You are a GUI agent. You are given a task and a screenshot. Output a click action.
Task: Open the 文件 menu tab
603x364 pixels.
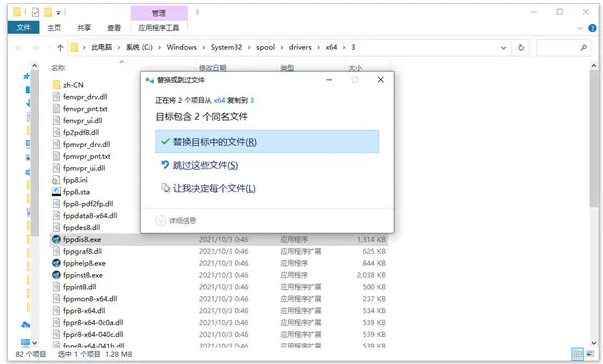click(23, 27)
